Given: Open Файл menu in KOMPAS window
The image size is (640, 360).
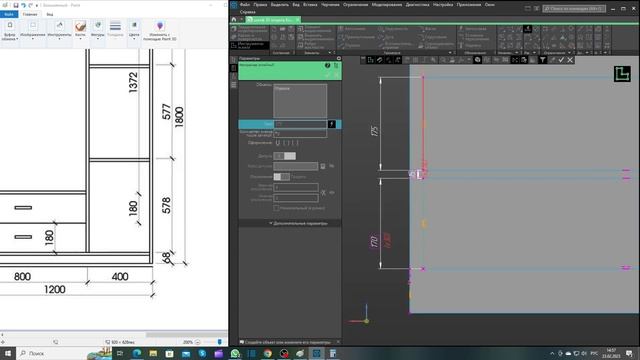Looking at the screenshot, I should pyautogui.click(x=244, y=5).
